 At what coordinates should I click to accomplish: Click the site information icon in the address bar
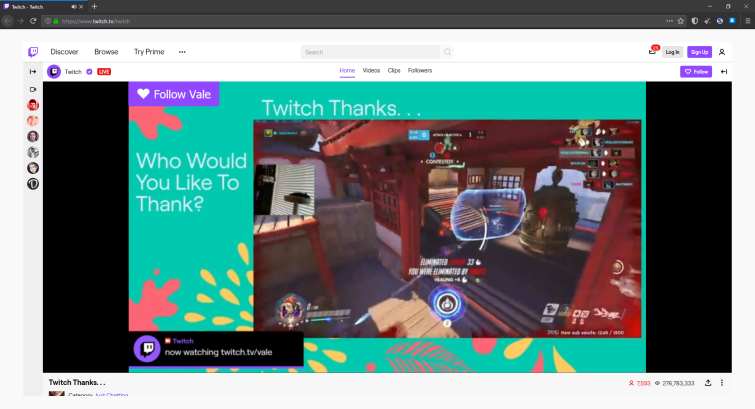(x=48, y=21)
